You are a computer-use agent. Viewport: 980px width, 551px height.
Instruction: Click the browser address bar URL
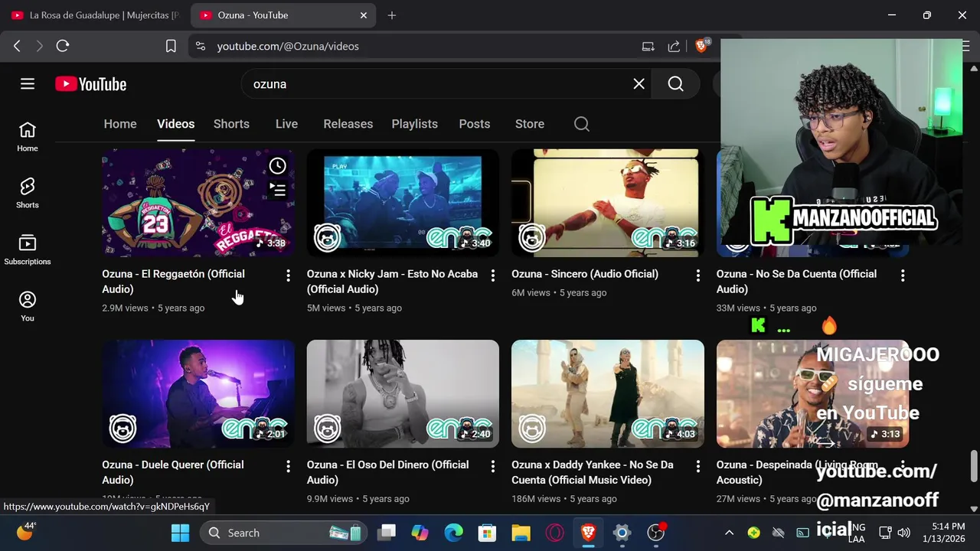[x=288, y=46]
